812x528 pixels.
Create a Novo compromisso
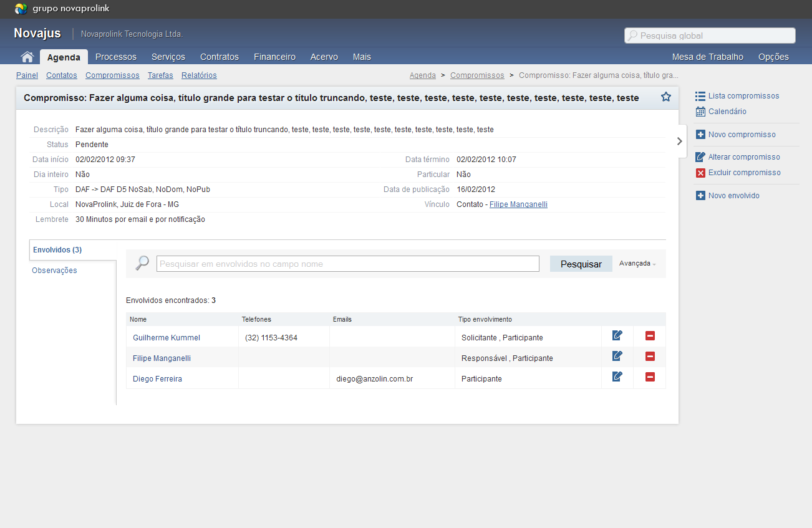[742, 135]
